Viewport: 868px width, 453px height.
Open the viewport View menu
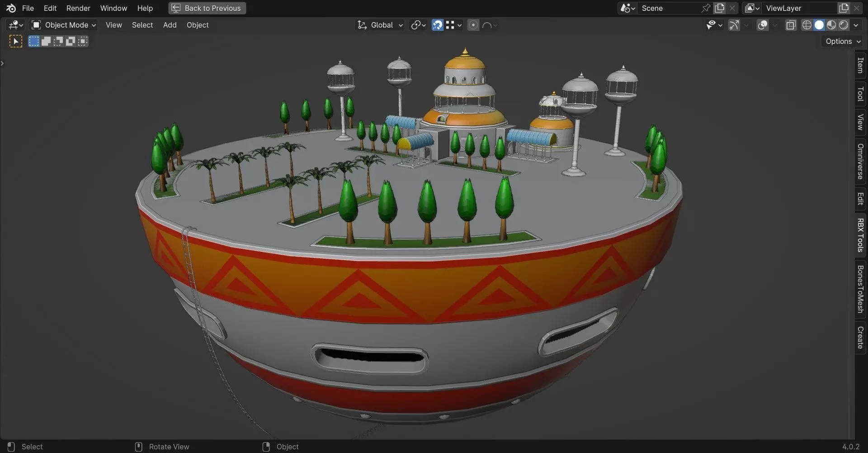(x=114, y=25)
